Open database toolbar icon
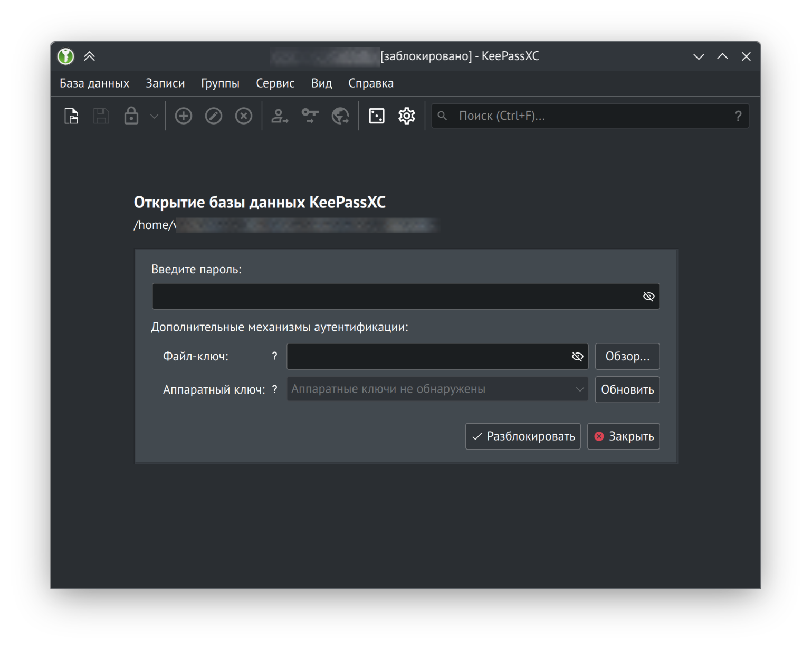Viewport: 812px width, 649px height. (x=71, y=116)
